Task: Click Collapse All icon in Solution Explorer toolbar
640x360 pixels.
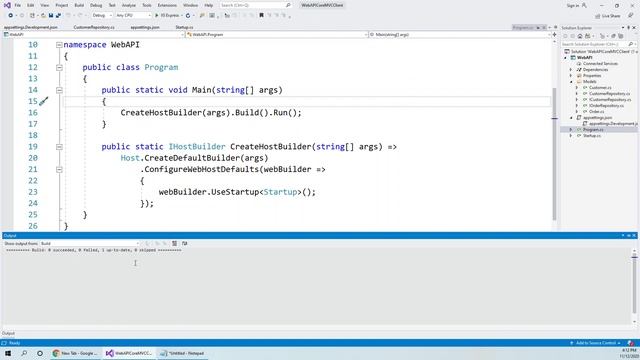Action: (x=613, y=36)
